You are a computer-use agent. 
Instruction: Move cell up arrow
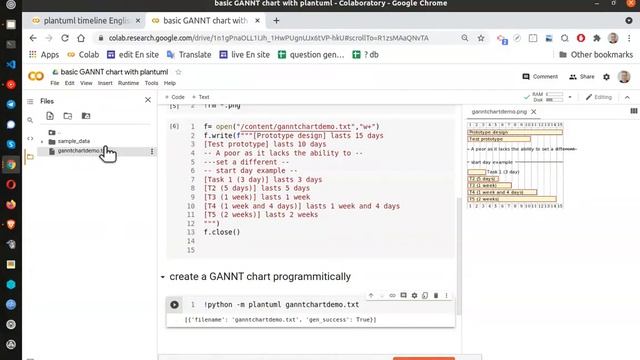click(371, 295)
